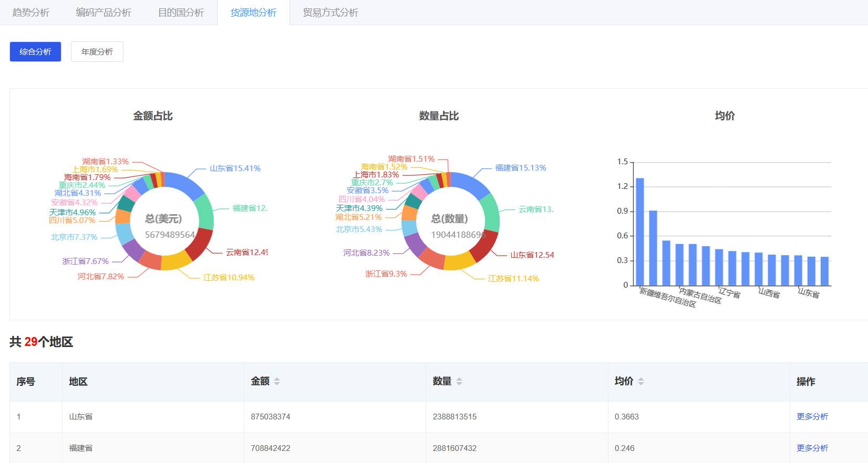
Task: Select 上海市1.83% label in 数量占比 chart
Action: (376, 175)
